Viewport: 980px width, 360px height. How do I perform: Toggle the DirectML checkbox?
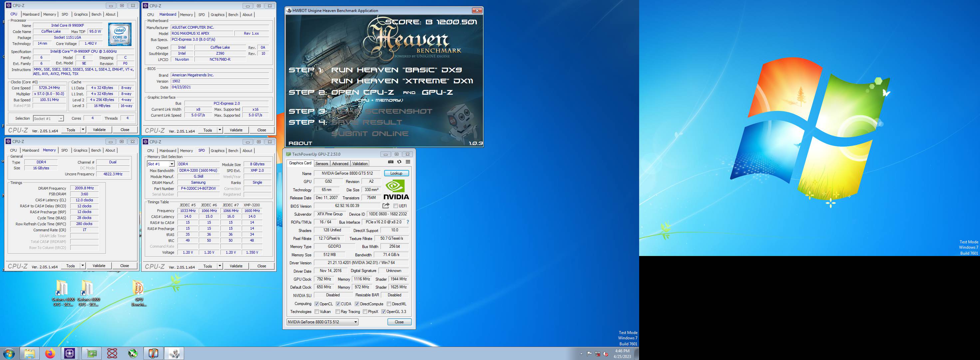click(x=389, y=304)
